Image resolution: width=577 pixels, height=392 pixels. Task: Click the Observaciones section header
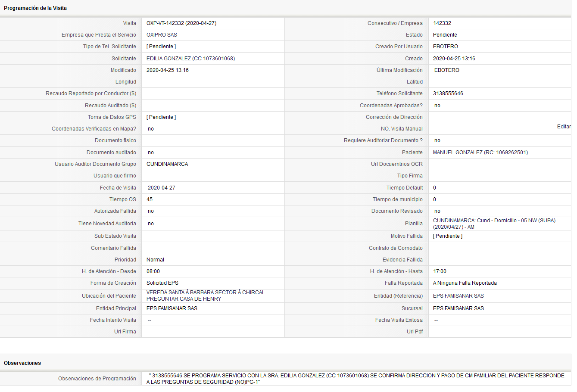pyautogui.click(x=22, y=363)
